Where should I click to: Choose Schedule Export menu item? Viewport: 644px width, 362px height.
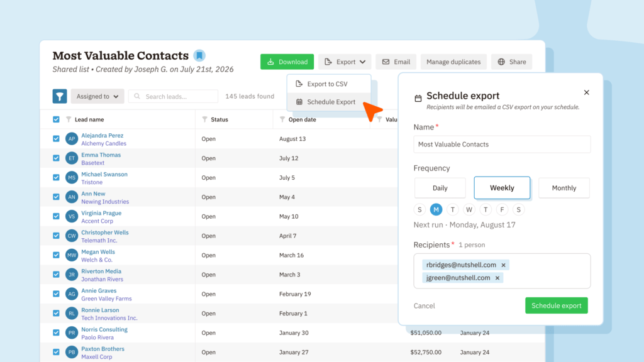(x=329, y=102)
